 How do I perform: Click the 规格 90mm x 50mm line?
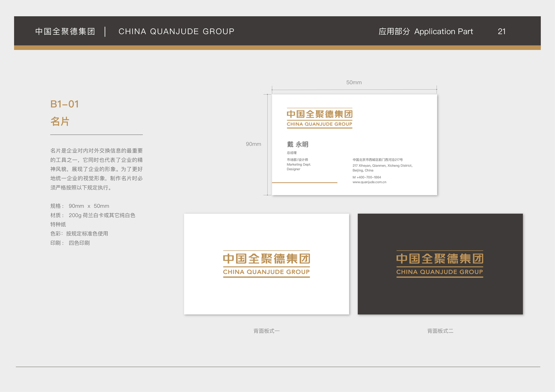80,206
